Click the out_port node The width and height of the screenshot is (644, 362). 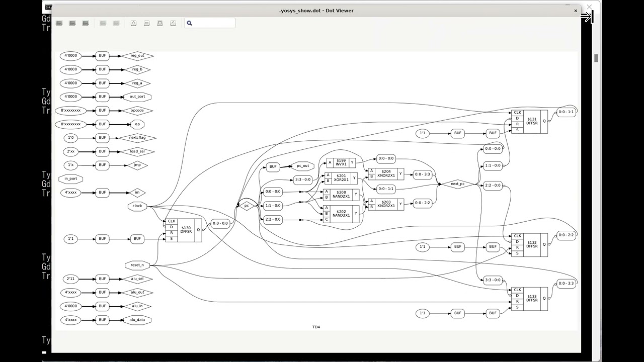[137, 97]
